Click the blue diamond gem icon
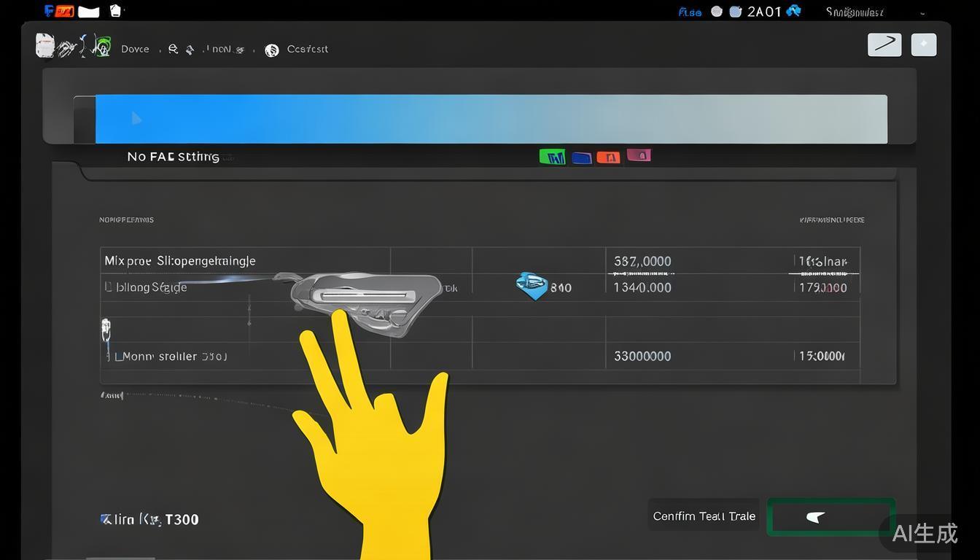Viewport: 980px width, 560px height. pyautogui.click(x=532, y=285)
